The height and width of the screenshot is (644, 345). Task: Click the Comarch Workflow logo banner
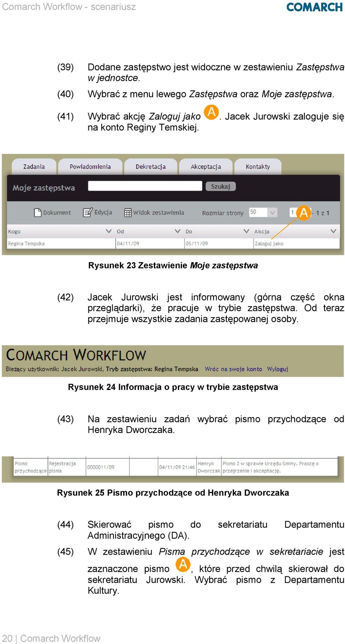76,355
